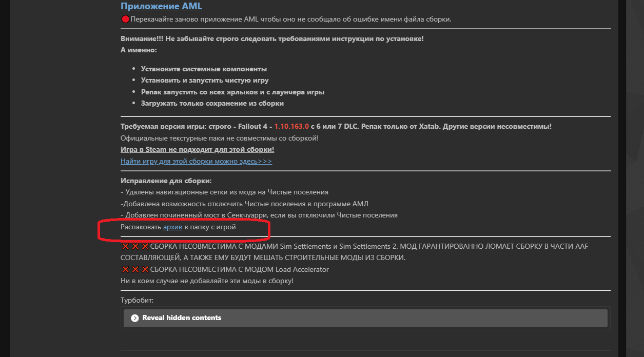The image size is (644, 357).
Task: Click first red cross on Sim Settlements warning
Action: 125,247
